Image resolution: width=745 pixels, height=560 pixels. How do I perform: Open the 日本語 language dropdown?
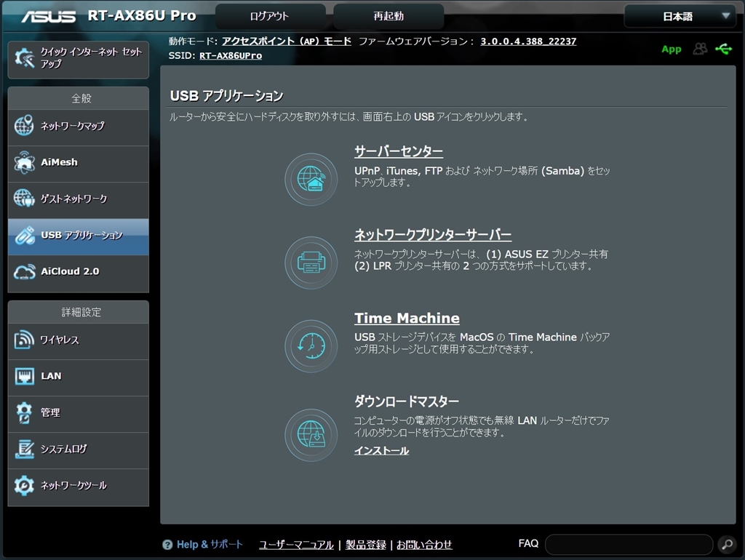click(680, 16)
